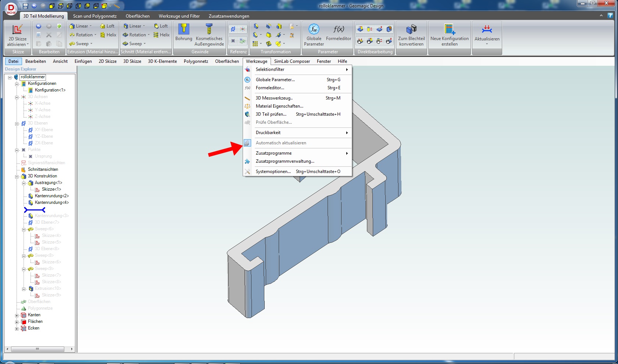The width and height of the screenshot is (618, 364).
Task: Click the pattern grid icon in Transformation
Action: coord(255,44)
